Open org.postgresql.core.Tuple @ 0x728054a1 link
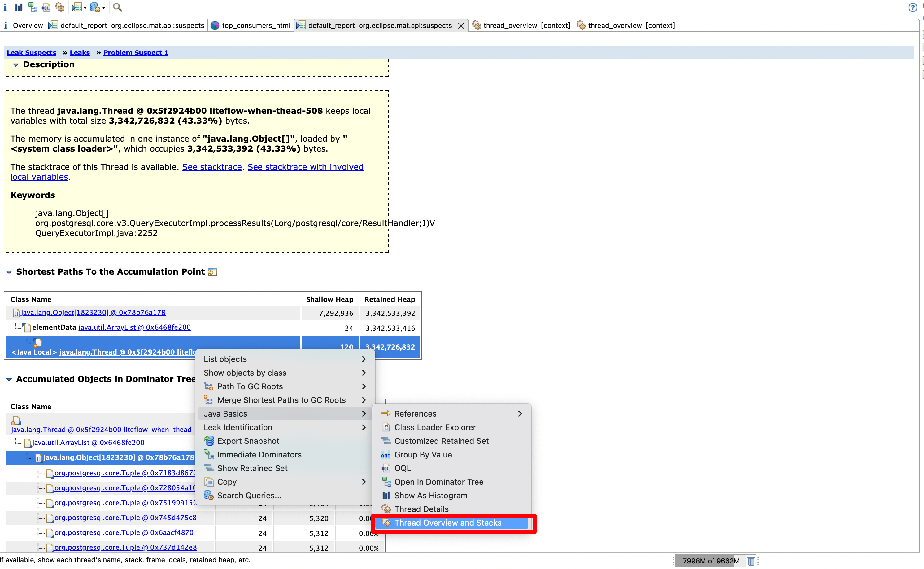The width and height of the screenshot is (924, 569). point(125,488)
